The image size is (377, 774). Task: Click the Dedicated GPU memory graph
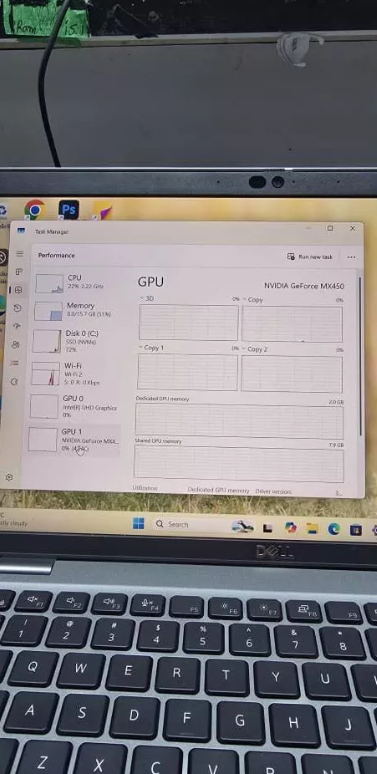point(239,421)
